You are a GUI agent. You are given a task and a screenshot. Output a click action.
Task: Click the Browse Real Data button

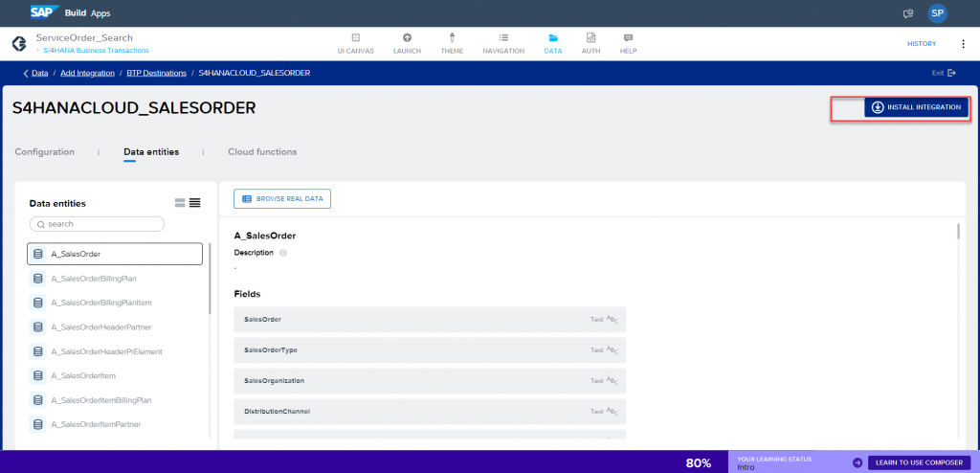282,199
